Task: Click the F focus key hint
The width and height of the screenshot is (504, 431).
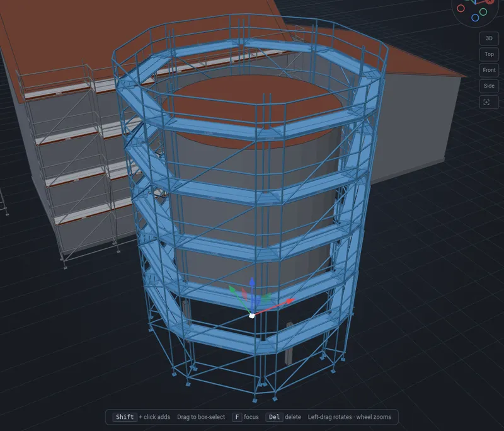Action: click(x=237, y=417)
